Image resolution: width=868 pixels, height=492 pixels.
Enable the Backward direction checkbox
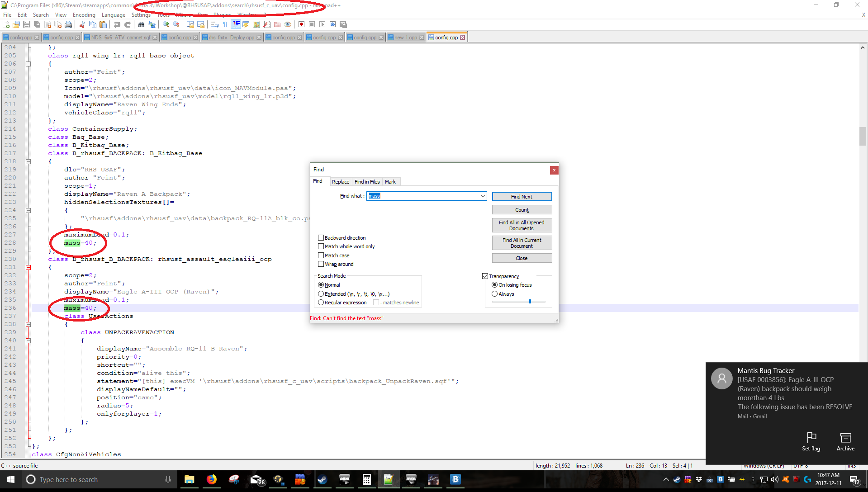click(321, 238)
